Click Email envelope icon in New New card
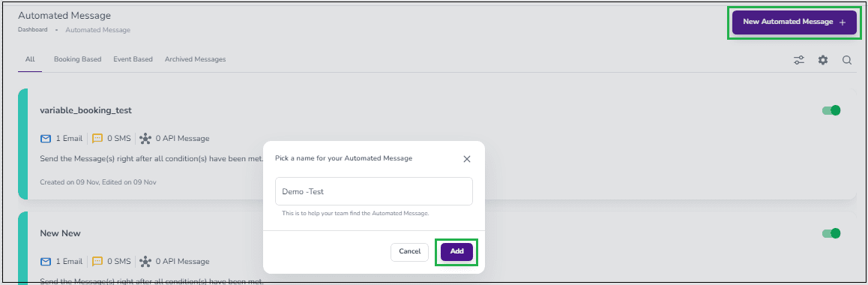 click(x=46, y=261)
